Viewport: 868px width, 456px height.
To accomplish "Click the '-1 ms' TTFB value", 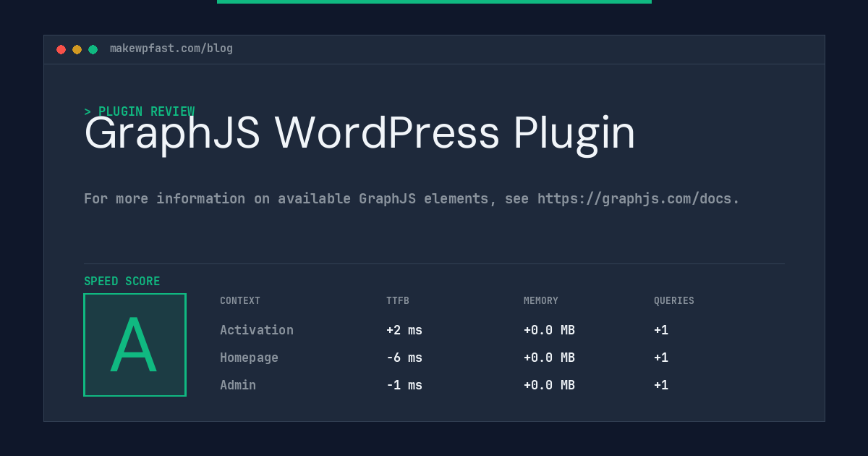I will coord(404,385).
